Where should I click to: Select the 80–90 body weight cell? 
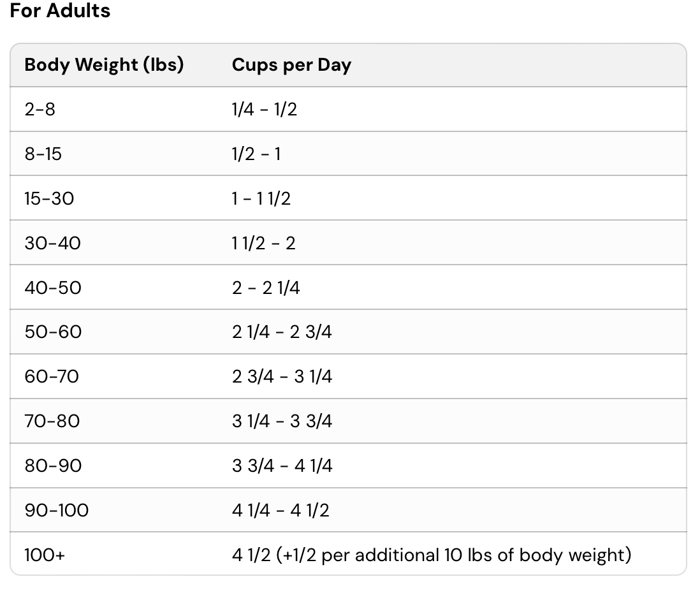point(53,466)
